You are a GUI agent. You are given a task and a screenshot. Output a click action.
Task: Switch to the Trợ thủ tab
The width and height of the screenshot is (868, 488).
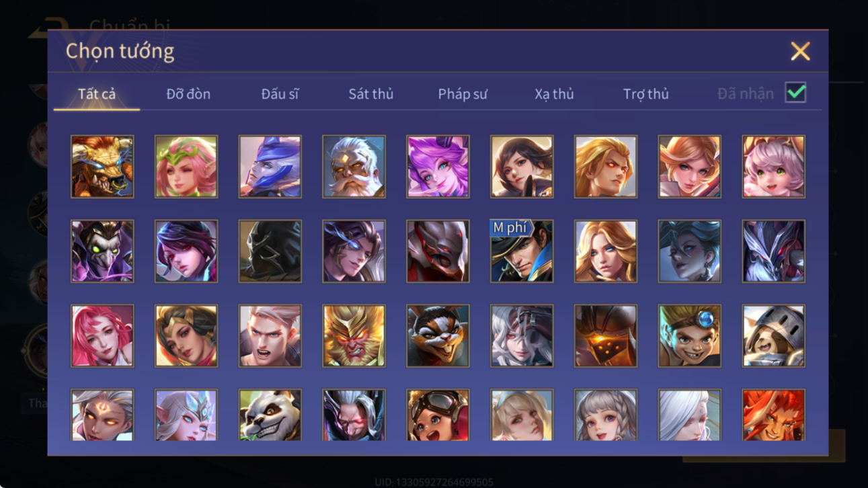coord(645,94)
